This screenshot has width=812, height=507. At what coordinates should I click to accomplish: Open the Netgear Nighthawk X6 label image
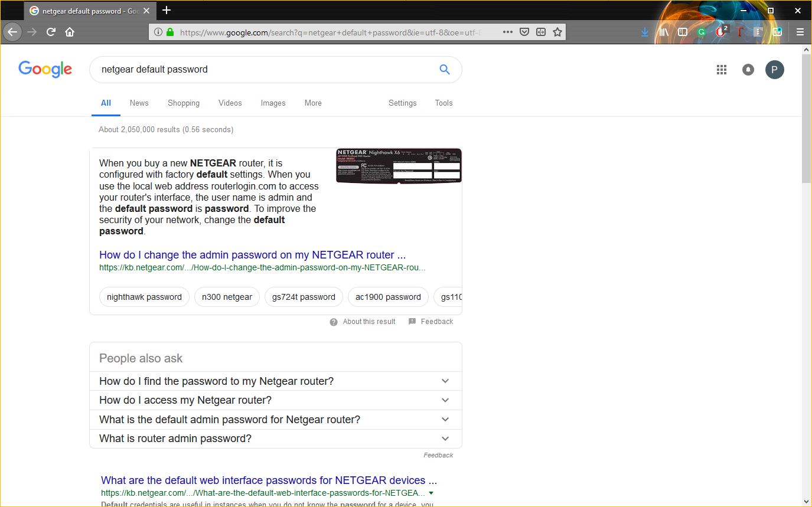pyautogui.click(x=399, y=166)
